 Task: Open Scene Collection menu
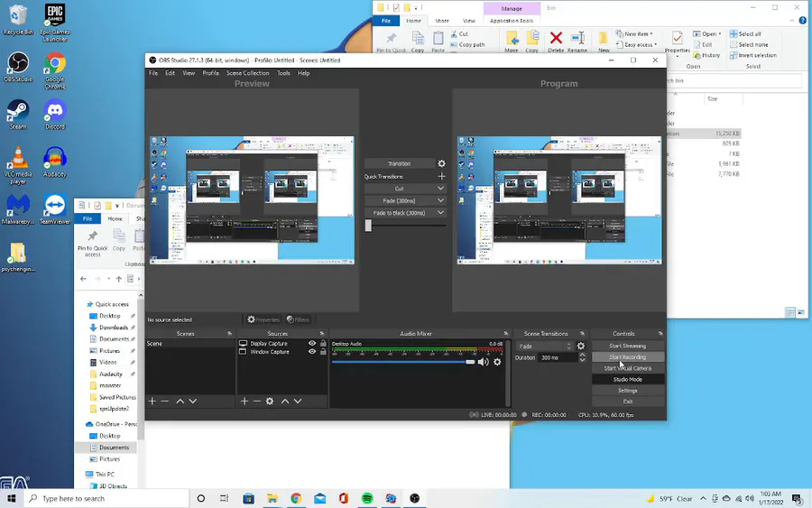[247, 73]
